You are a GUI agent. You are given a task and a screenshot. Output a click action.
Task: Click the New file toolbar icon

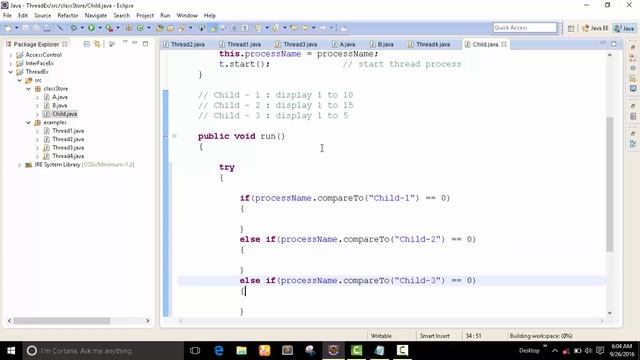click(8, 28)
